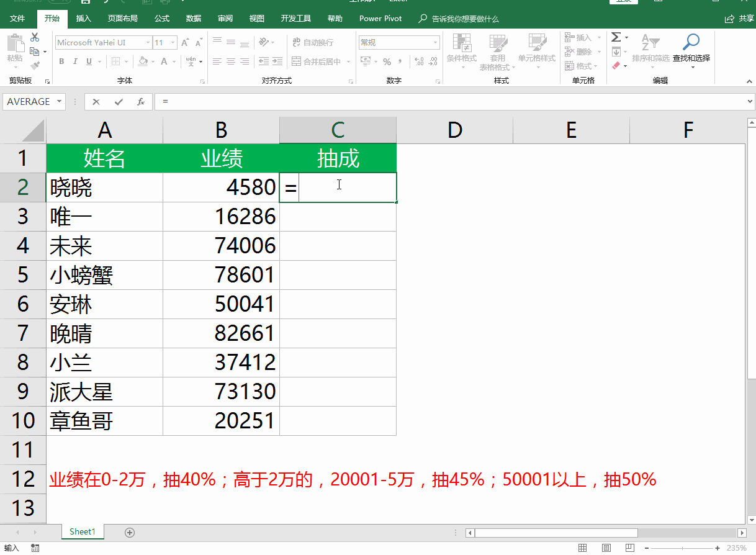Open the number group dialog launcher
The width and height of the screenshot is (756, 555).
436,81
